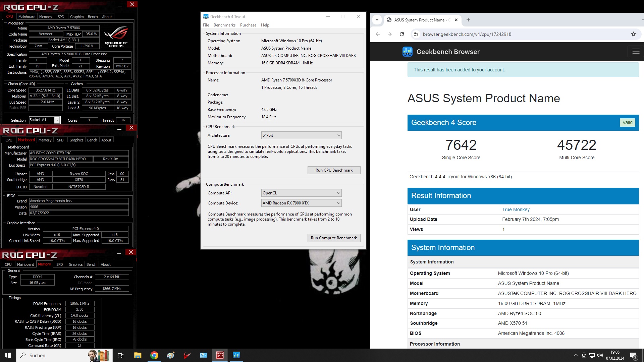Click the ROG Republic of Gamers logo
The height and width of the screenshot is (362, 644).
click(116, 37)
